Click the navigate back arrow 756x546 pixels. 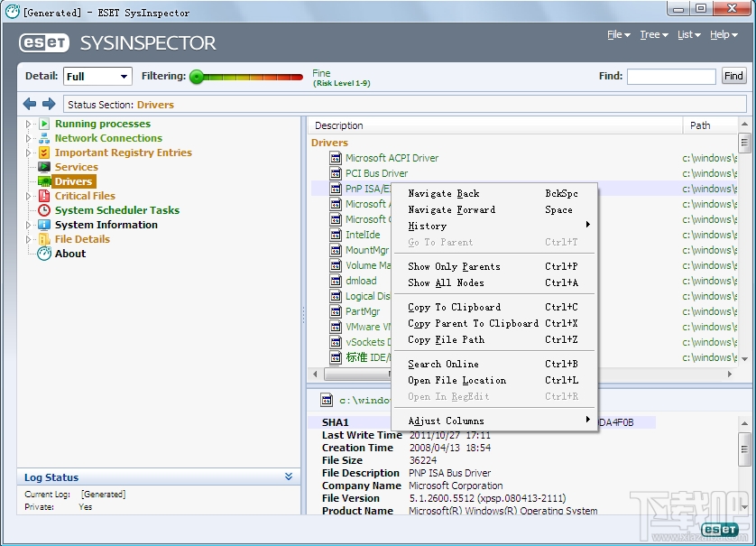click(28, 103)
